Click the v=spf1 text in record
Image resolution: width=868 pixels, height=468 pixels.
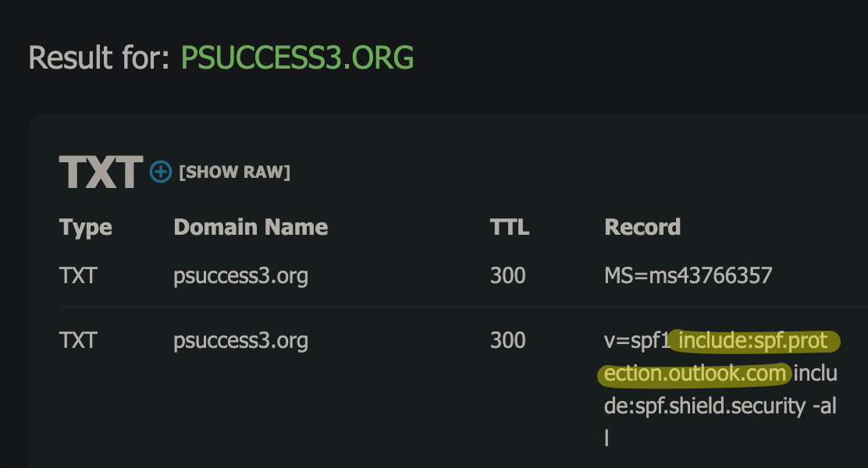point(637,341)
